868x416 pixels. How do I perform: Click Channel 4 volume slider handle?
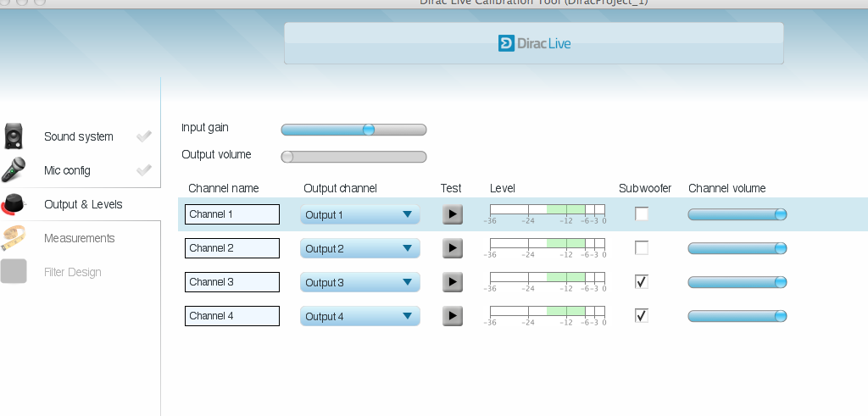pyautogui.click(x=781, y=316)
